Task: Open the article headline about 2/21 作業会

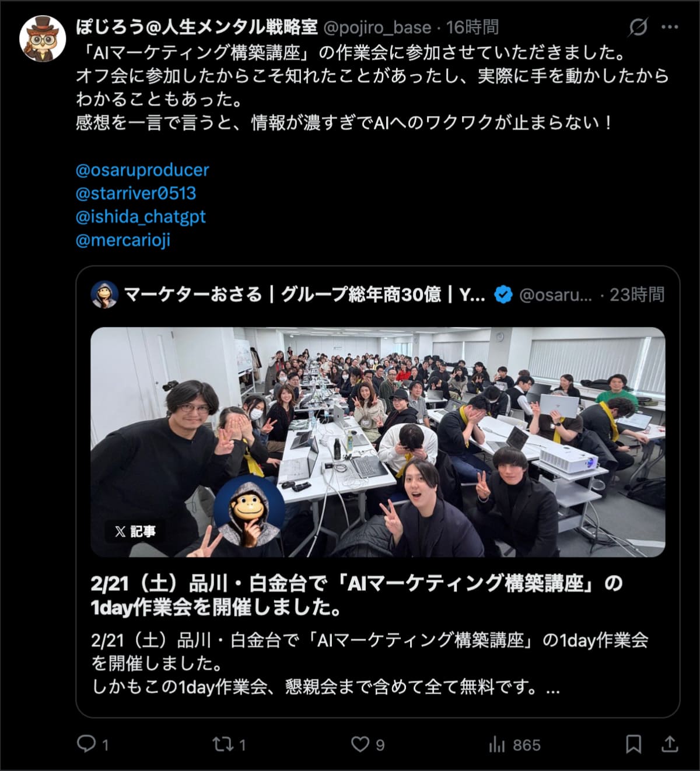Action: click(357, 595)
